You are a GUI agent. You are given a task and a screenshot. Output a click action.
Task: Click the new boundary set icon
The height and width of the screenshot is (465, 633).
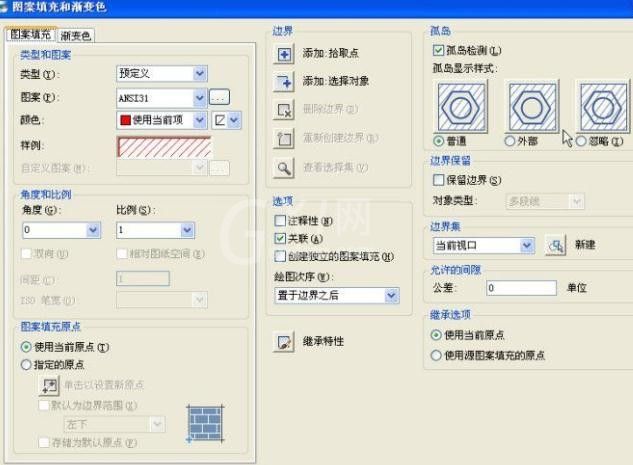tap(555, 245)
